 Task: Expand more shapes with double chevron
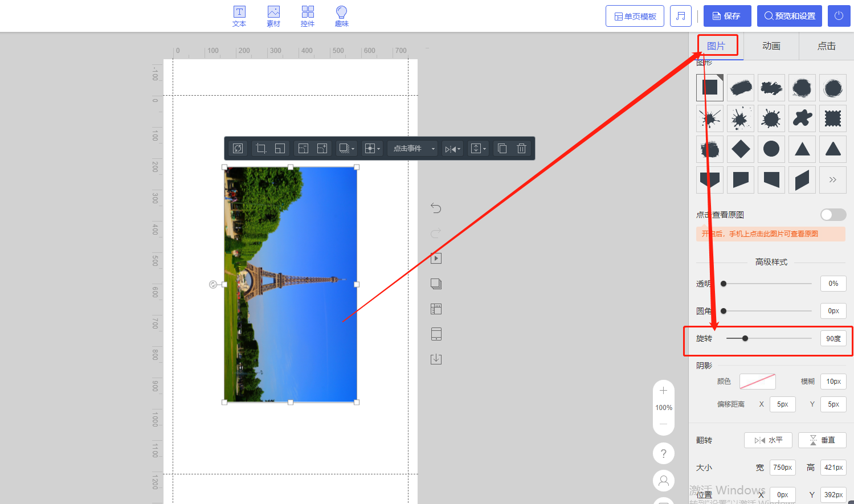pos(833,180)
